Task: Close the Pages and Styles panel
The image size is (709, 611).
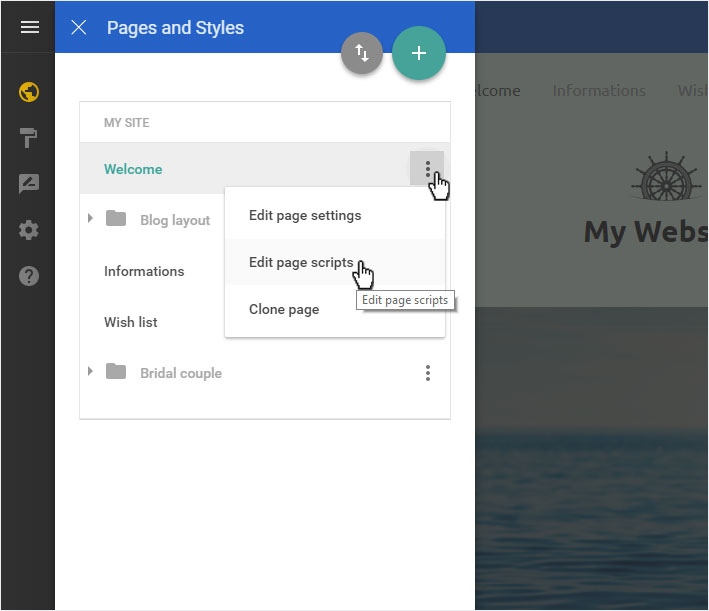Action: pos(79,28)
